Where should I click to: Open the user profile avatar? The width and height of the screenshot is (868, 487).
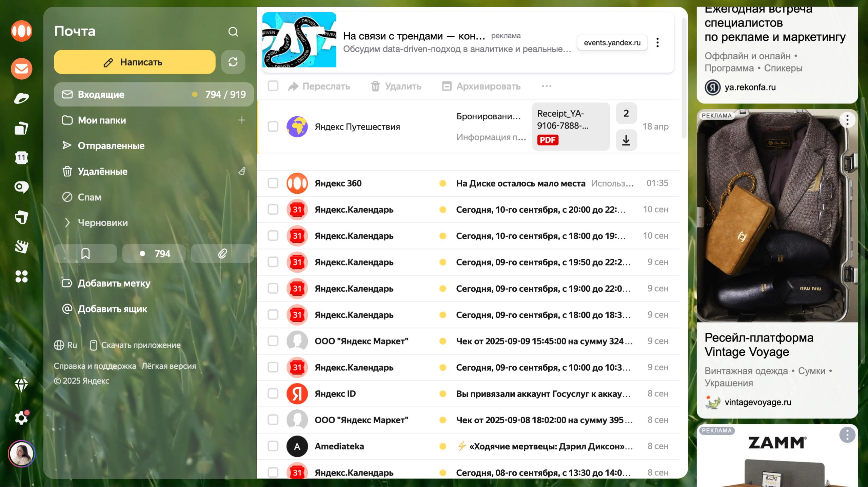[x=21, y=454]
